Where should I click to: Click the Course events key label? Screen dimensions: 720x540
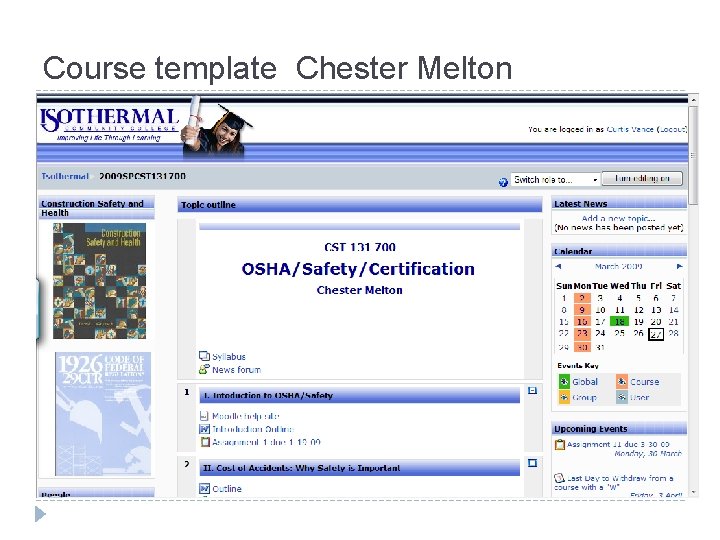point(644,382)
